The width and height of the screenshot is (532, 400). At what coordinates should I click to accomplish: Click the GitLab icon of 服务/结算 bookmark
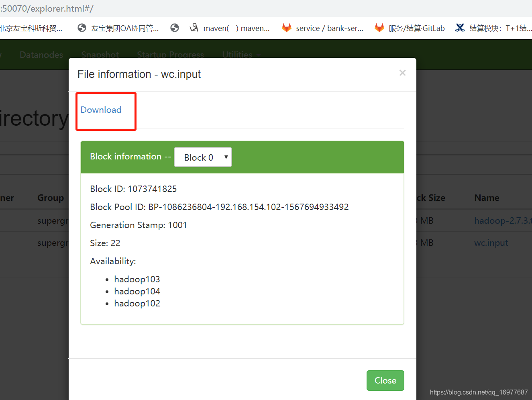pos(379,28)
